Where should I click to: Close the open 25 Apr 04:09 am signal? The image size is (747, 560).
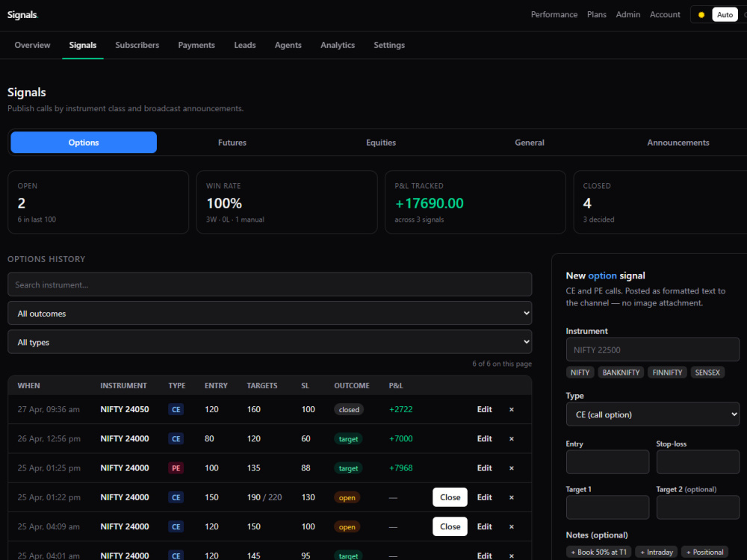[450, 526]
